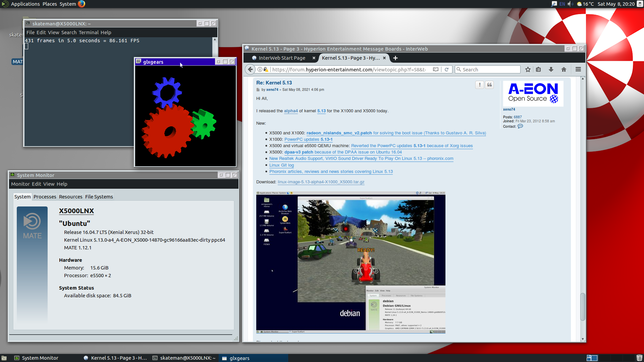Open the Places menu

coord(50,4)
